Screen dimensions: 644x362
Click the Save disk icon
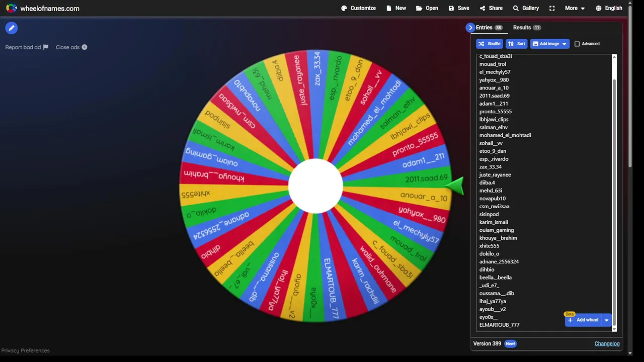click(451, 8)
